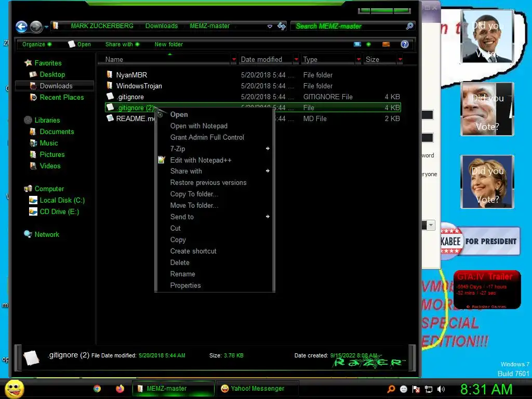Open Explorer Help with question-mark icon

(404, 44)
